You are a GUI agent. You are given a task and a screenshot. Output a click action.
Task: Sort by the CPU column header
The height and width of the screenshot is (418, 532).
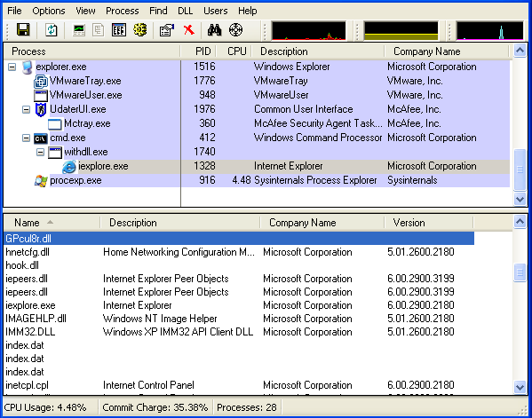(x=234, y=51)
